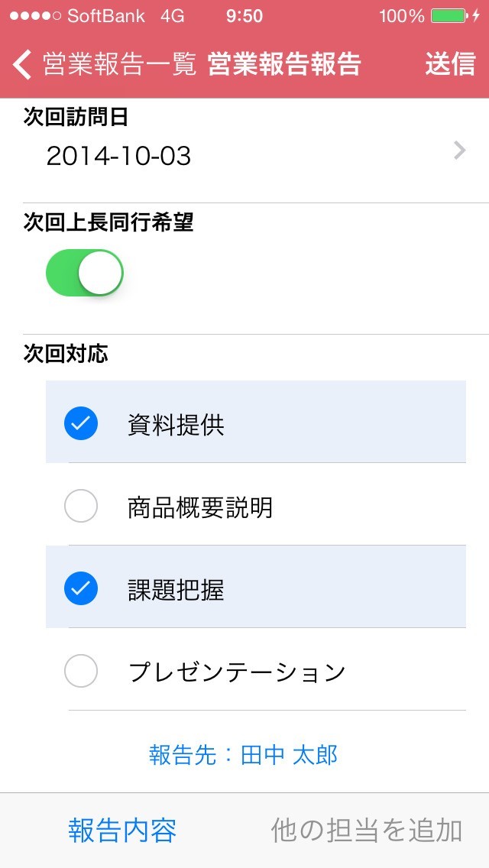
Task: Open the next visit date chevron
Action: coord(459,151)
